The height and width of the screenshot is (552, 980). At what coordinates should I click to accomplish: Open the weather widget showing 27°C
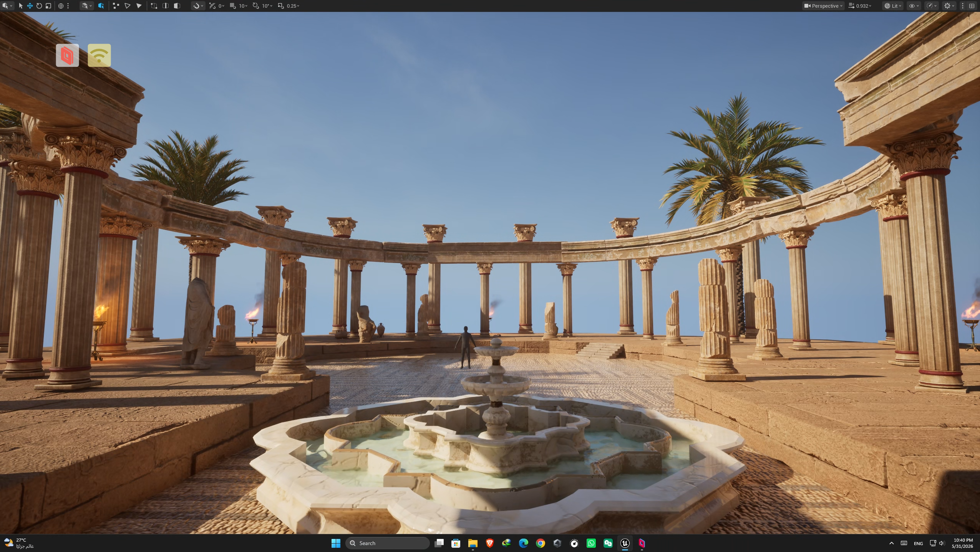click(19, 543)
